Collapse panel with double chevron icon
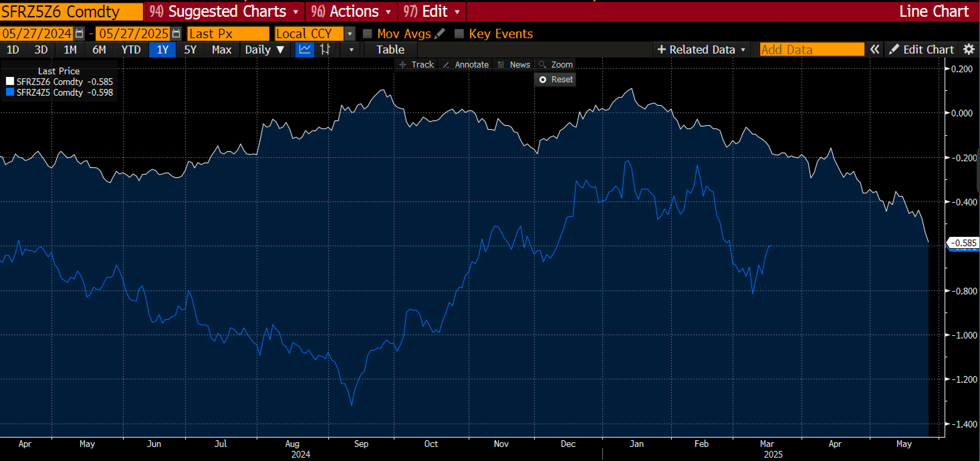Screen dimensions: 980x461 875,50
